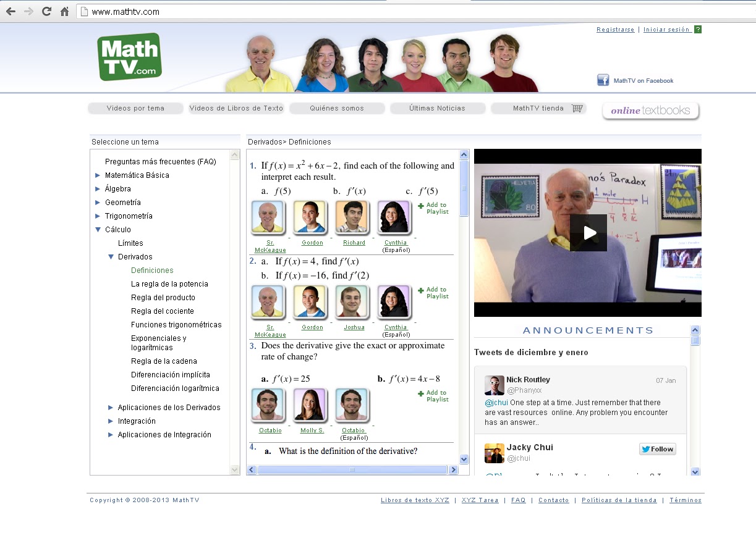756x533 pixels.
Task: Switch to the Videos por tema tab
Action: (x=135, y=107)
